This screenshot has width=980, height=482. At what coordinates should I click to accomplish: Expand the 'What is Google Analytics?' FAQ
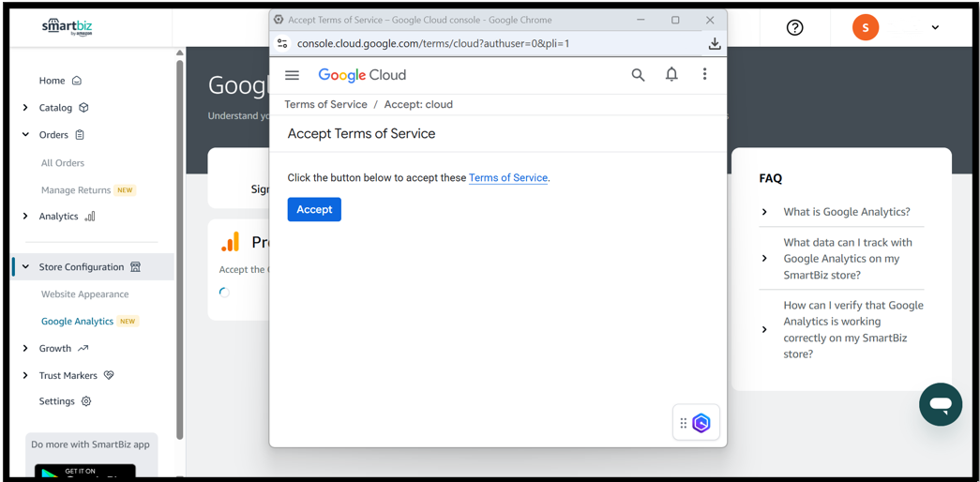pos(764,212)
